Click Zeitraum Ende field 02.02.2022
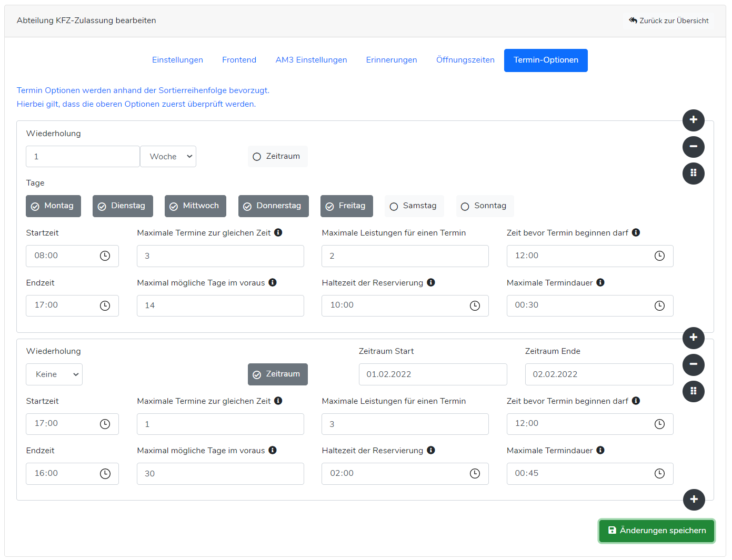The image size is (732, 560). point(599,374)
